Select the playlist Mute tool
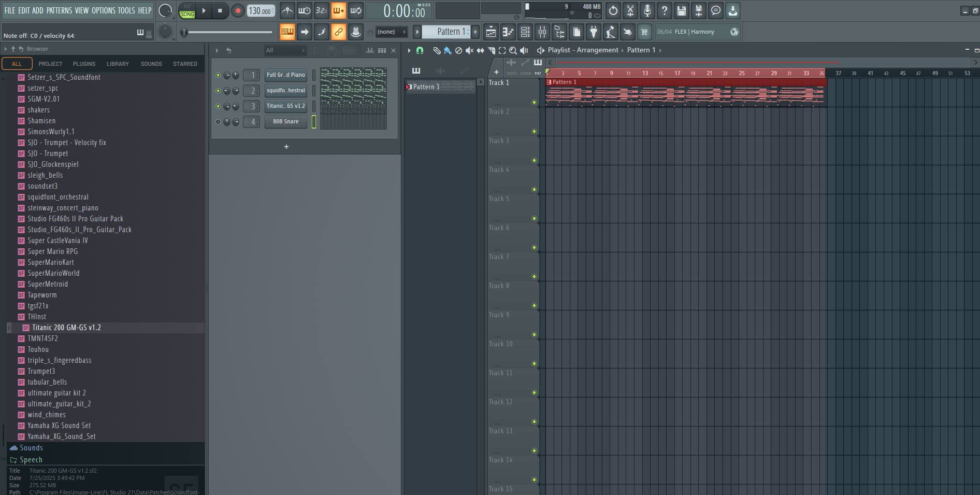The width and height of the screenshot is (980, 495). [x=469, y=50]
